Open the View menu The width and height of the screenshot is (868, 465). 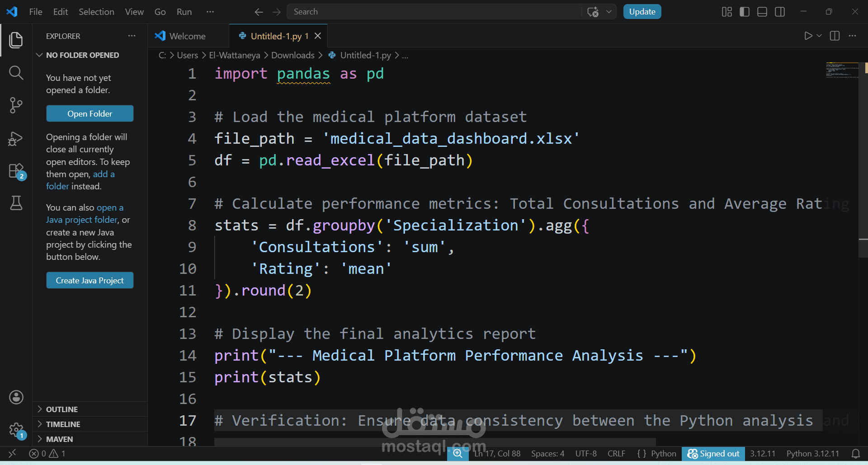pos(134,12)
